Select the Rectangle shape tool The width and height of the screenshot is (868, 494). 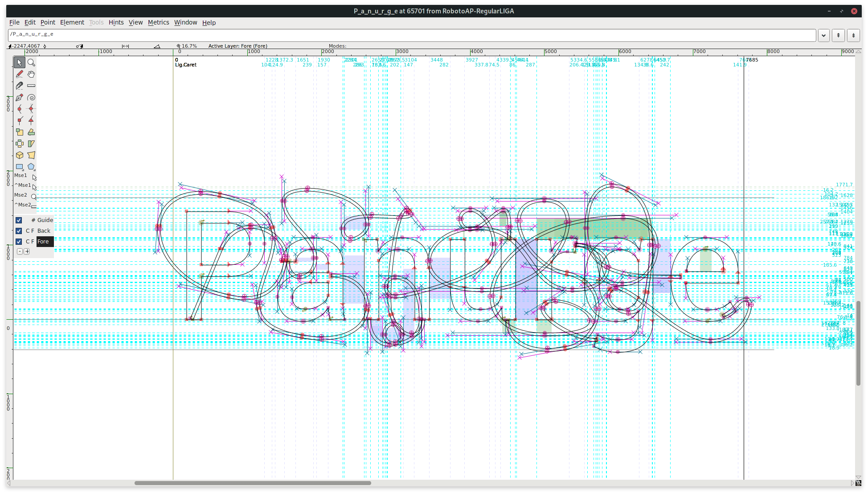(x=20, y=167)
